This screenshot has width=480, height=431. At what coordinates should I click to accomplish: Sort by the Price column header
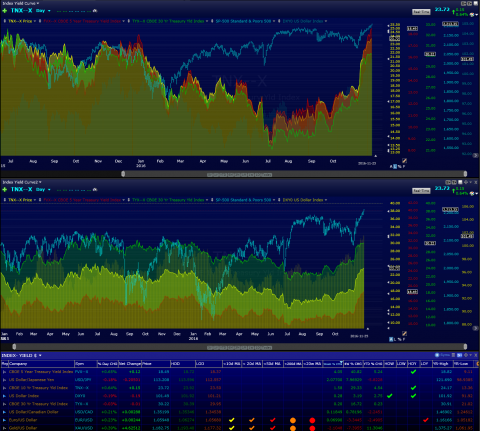coord(156,364)
